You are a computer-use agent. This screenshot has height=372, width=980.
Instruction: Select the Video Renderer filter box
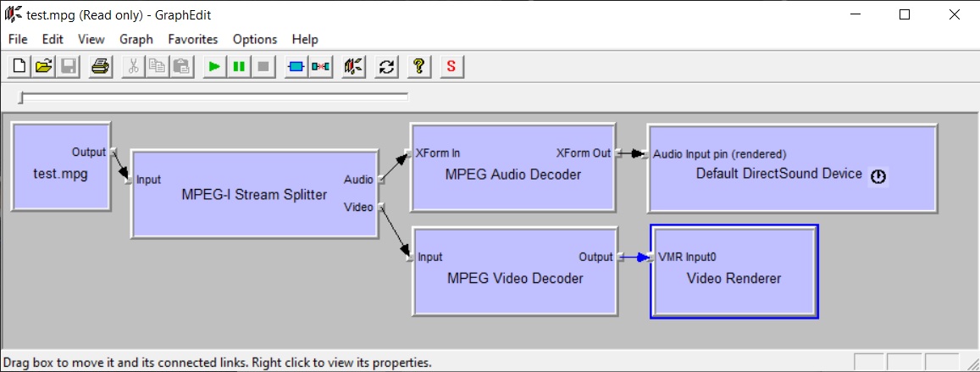click(x=734, y=272)
